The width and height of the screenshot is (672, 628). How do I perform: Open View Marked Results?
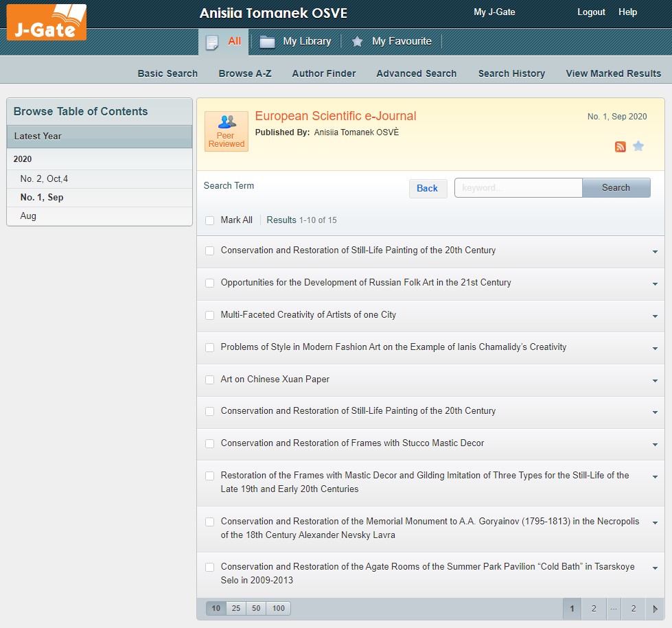click(x=613, y=73)
